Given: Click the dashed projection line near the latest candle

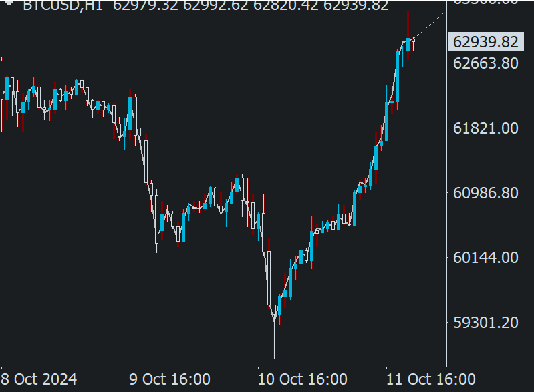Looking at the screenshot, I should click(429, 27).
